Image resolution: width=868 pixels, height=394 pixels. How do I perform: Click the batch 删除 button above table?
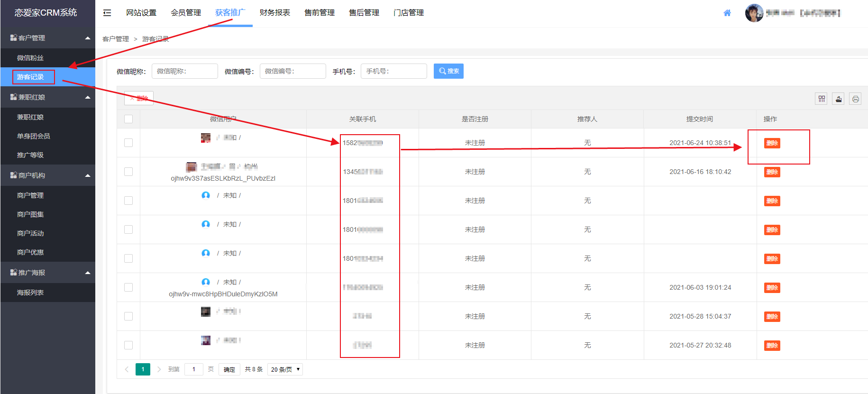139,98
